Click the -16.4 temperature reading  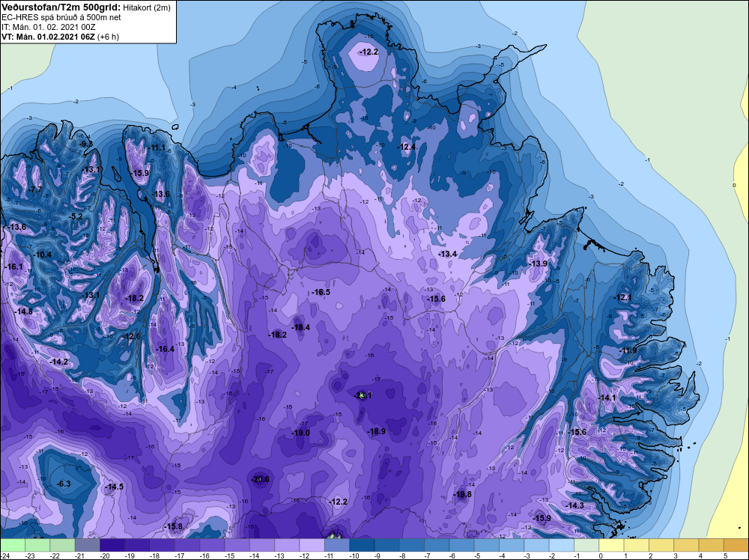[166, 350]
